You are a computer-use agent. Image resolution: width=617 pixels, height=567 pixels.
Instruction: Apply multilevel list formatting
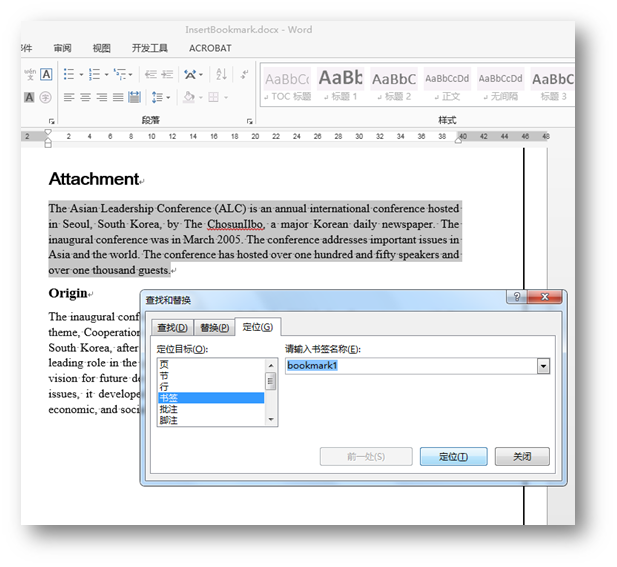120,74
